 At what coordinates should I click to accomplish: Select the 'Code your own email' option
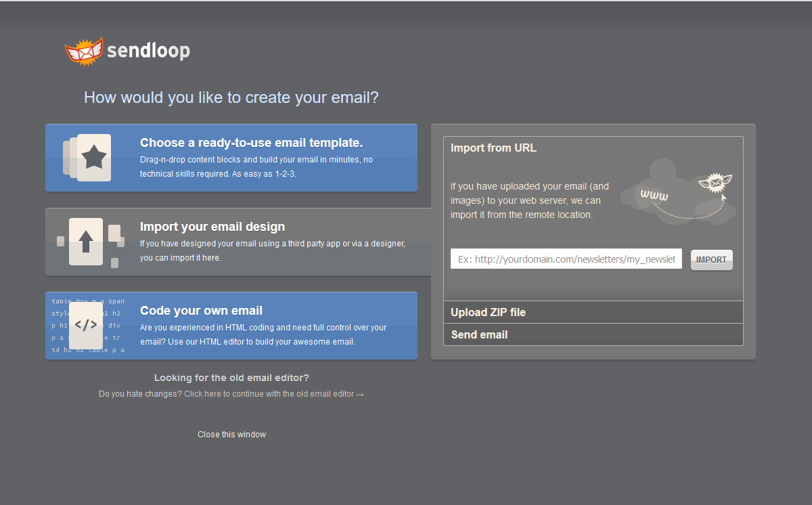coord(201,311)
